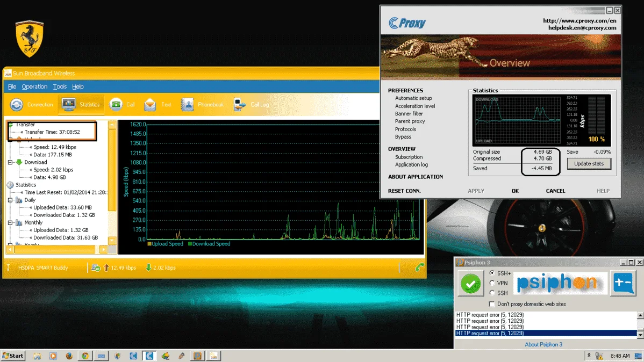Open the Call phone icon
This screenshot has height=362, width=644.
[x=116, y=105]
